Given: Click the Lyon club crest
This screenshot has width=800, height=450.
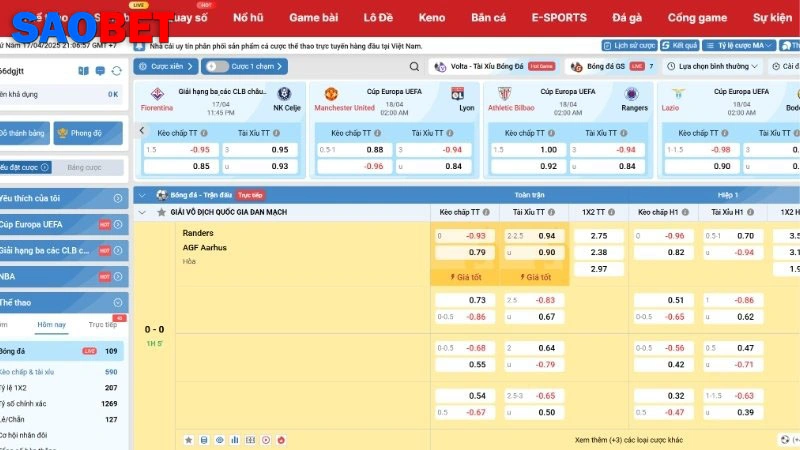Looking at the screenshot, I should (458, 94).
